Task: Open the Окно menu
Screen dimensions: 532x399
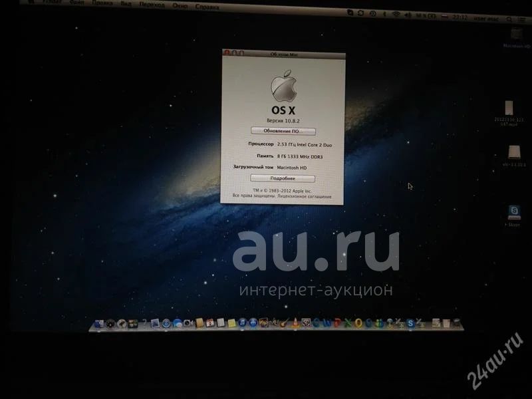Action: (x=180, y=5)
